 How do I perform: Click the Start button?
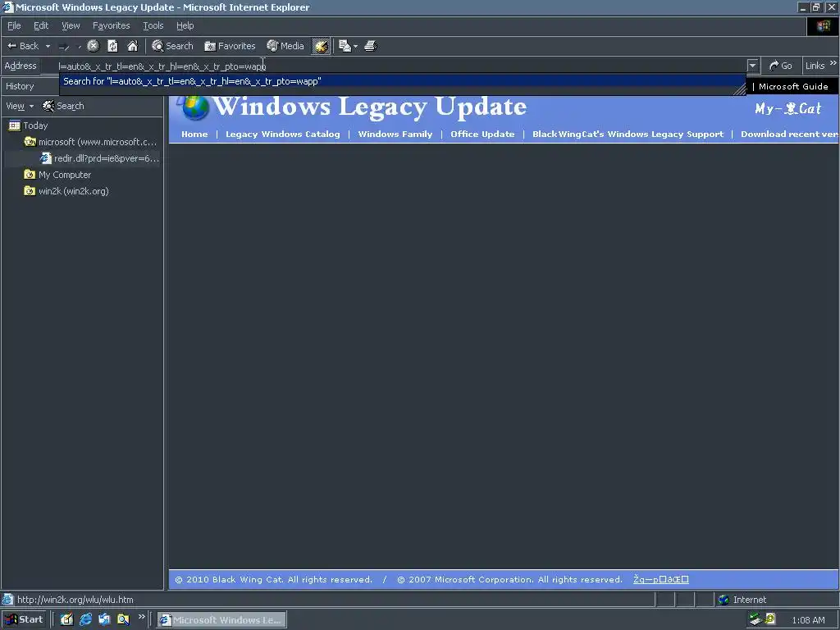point(24,620)
